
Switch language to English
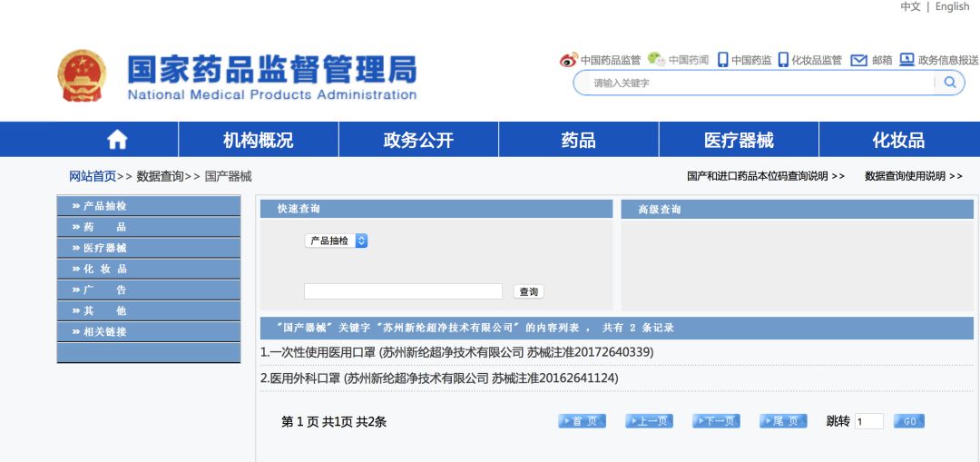(x=953, y=6)
